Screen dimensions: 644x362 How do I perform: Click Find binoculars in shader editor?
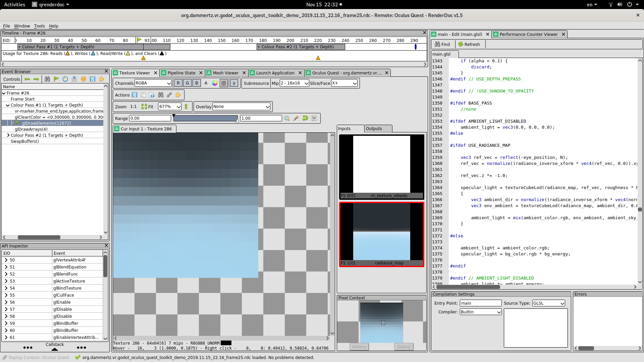[x=442, y=44]
